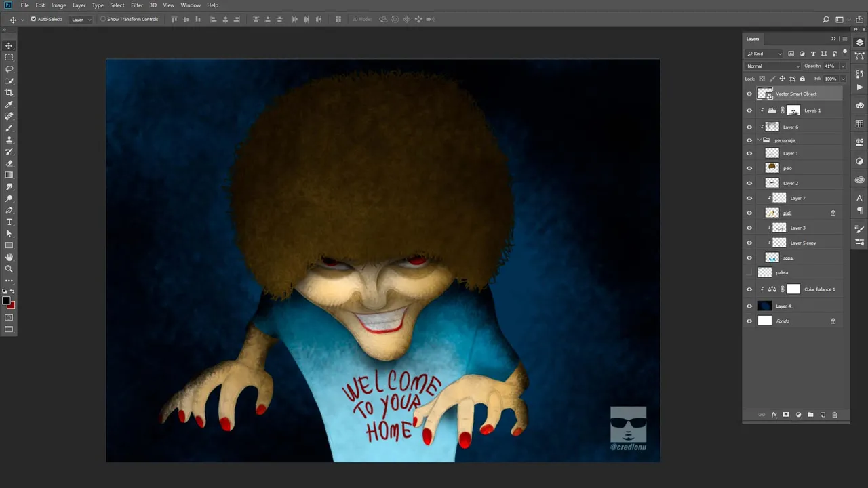
Task: Hide the Color Balance 1 layer
Action: click(749, 289)
